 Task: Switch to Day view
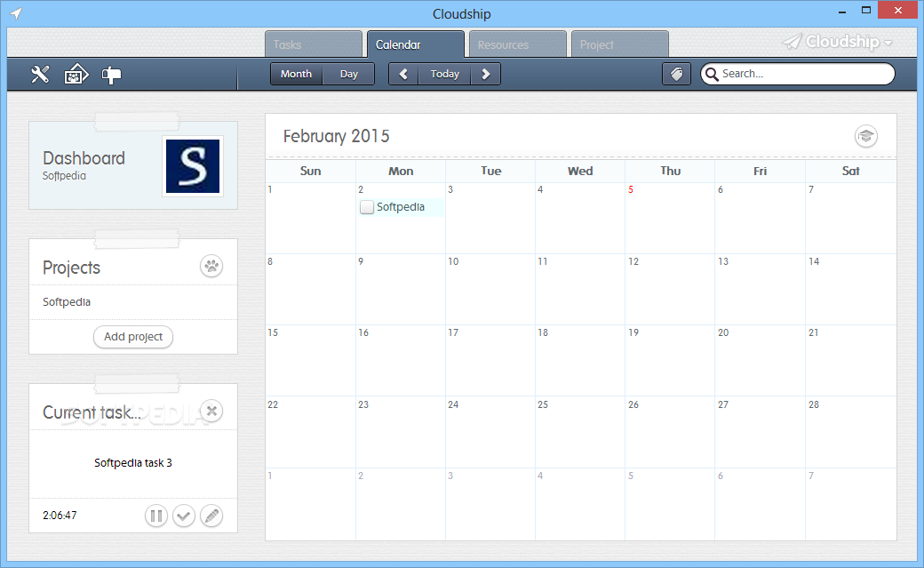coord(349,74)
